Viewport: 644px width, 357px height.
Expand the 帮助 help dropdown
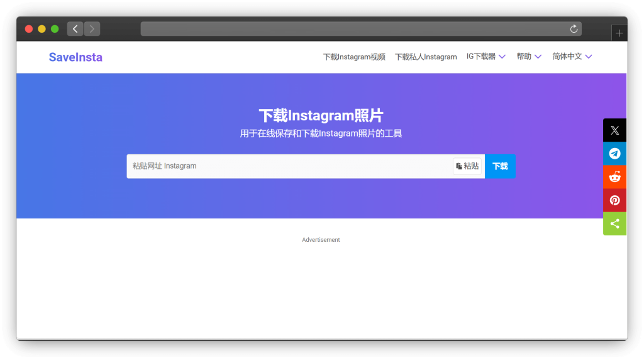click(528, 56)
